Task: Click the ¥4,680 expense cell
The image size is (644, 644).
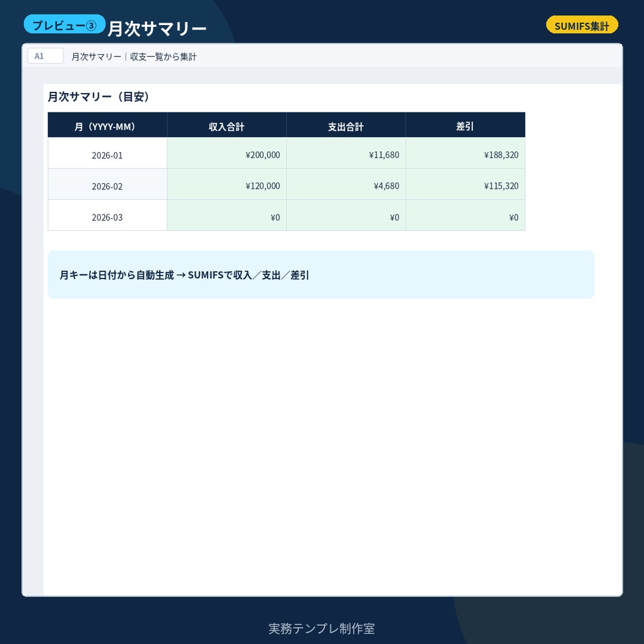Action: coord(346,184)
